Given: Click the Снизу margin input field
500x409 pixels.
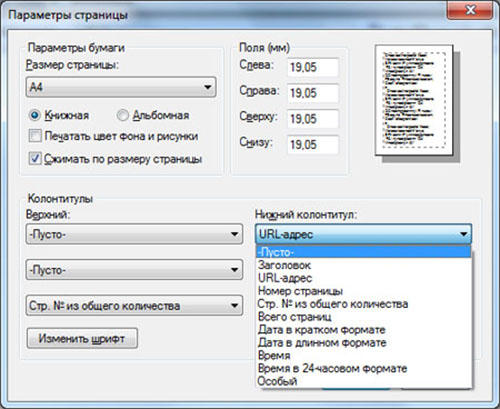Looking at the screenshot, I should 313,144.
